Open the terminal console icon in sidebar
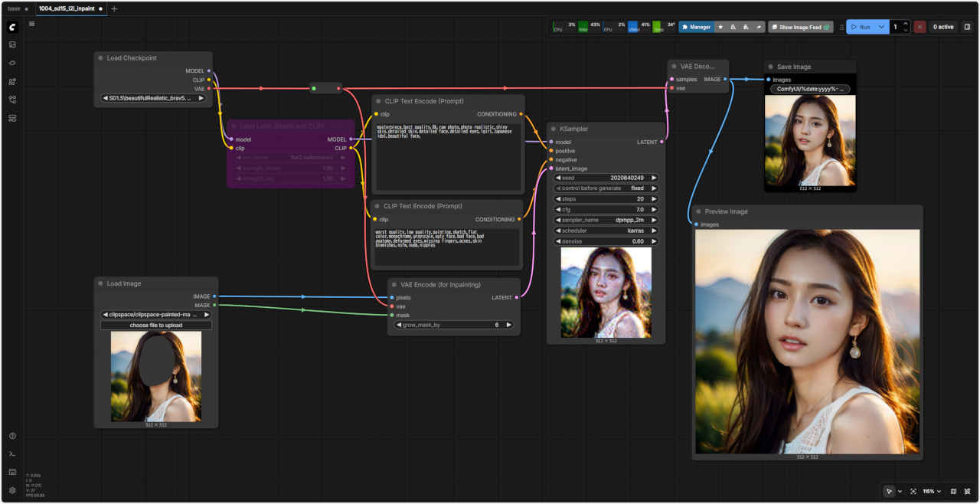The image size is (980, 504). tap(12, 454)
